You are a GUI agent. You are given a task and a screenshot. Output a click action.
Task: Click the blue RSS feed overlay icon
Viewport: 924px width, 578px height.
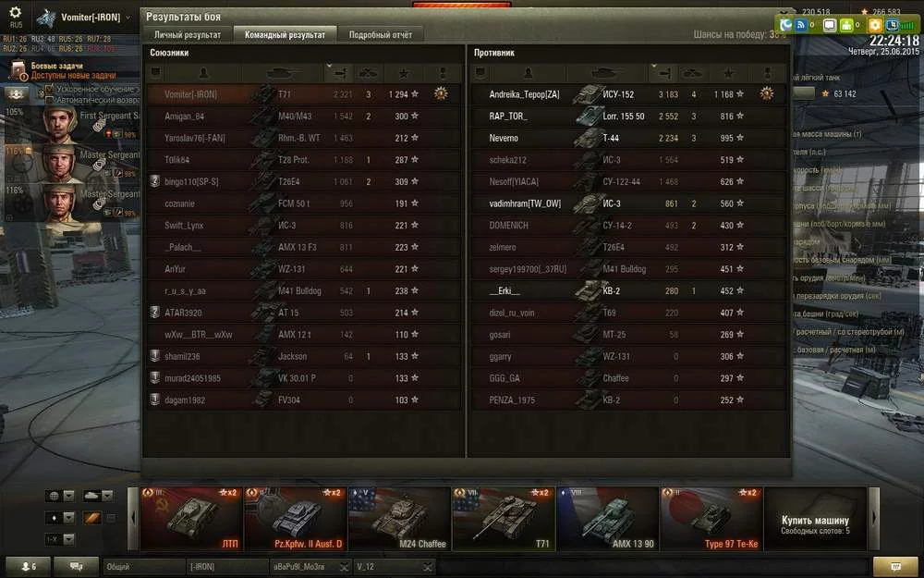tap(801, 25)
